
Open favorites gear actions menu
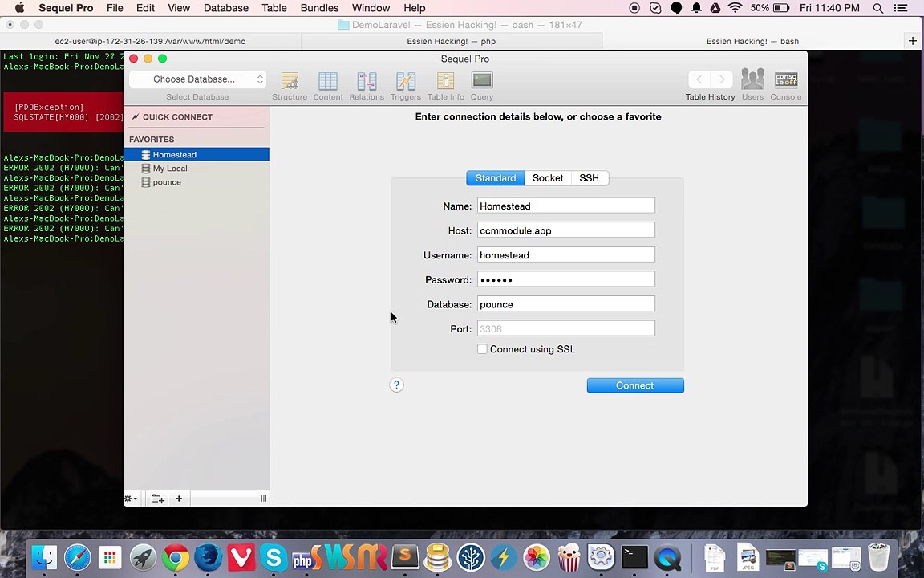[131, 499]
